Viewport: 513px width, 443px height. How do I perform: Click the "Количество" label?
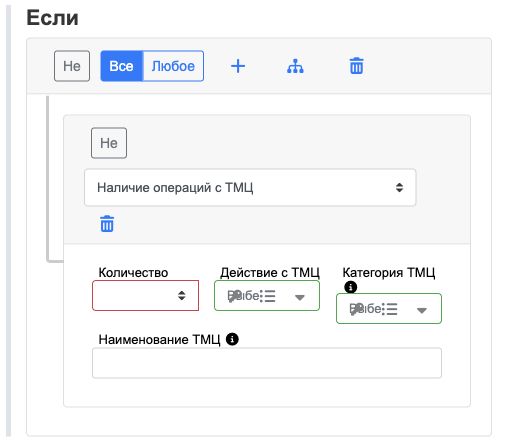pyautogui.click(x=133, y=273)
